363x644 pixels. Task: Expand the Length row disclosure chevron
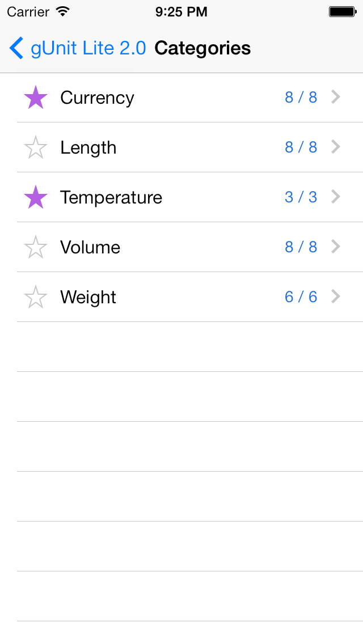point(336,147)
